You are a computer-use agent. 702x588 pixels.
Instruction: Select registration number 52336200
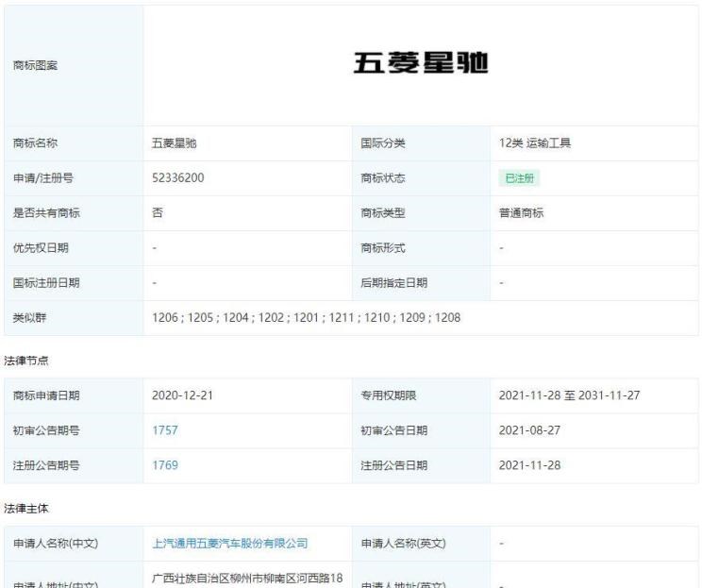pyautogui.click(x=177, y=177)
